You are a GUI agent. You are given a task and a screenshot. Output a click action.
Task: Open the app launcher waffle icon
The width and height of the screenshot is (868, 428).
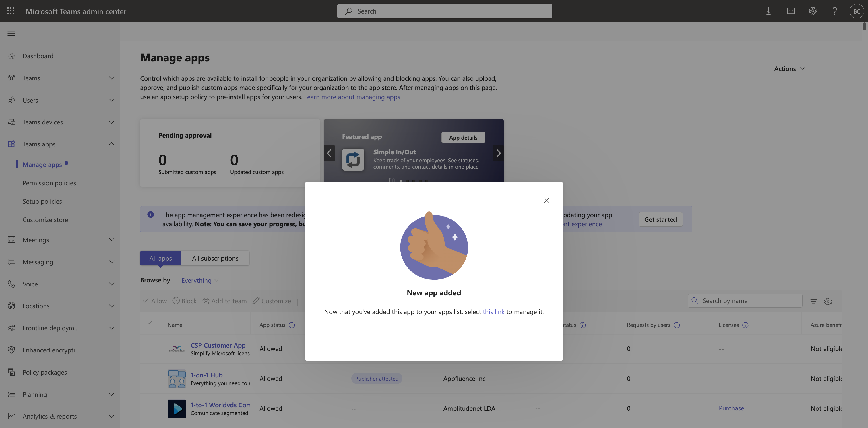(x=11, y=11)
